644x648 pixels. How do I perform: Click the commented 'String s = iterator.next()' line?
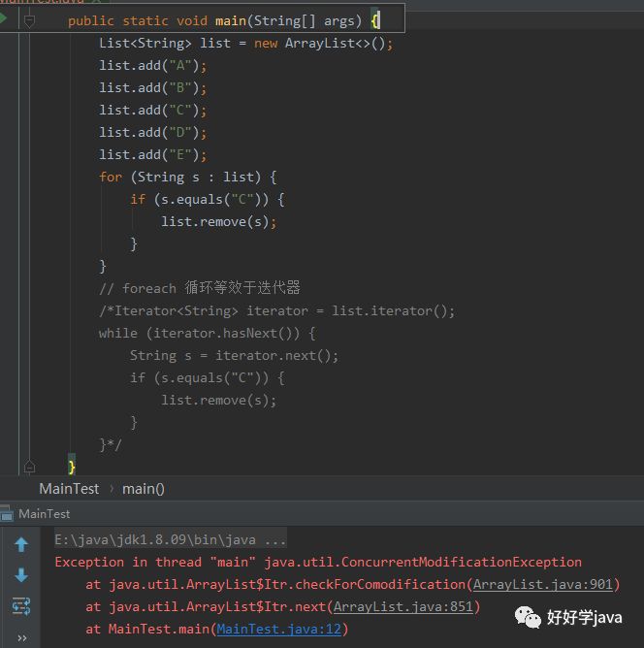234,355
